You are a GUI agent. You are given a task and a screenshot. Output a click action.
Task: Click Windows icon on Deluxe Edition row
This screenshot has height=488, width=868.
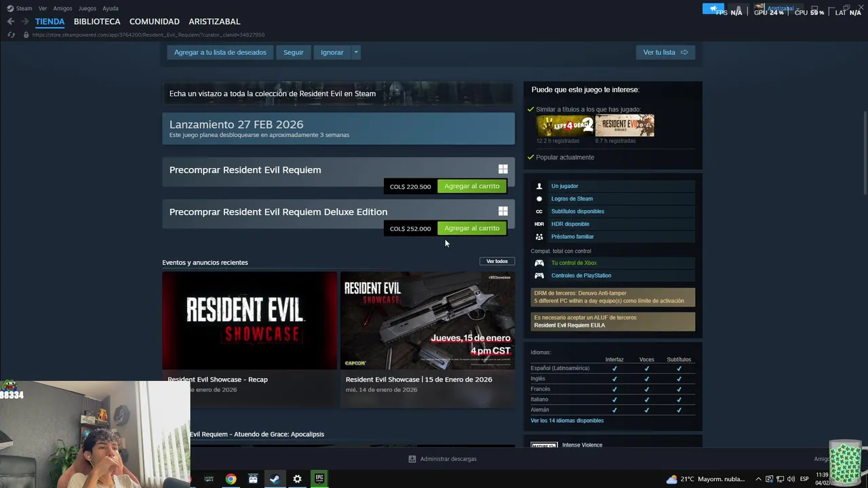click(x=503, y=211)
